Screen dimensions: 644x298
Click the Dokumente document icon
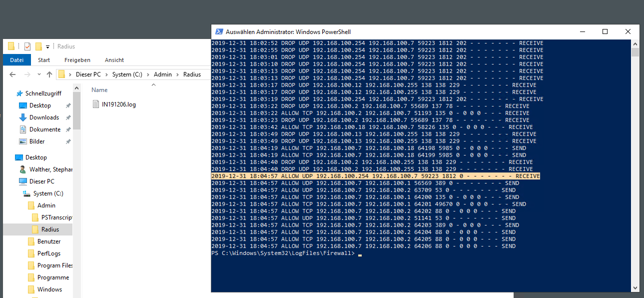coord(22,129)
